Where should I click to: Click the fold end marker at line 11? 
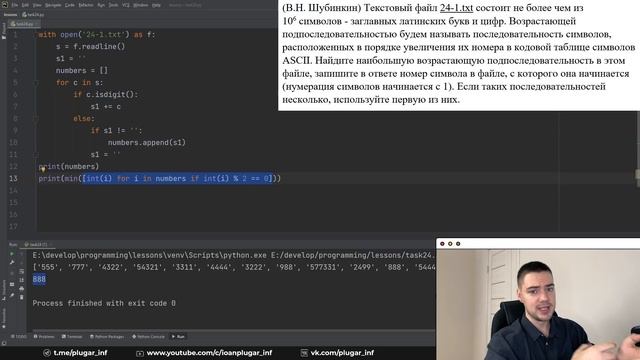pyautogui.click(x=36, y=155)
